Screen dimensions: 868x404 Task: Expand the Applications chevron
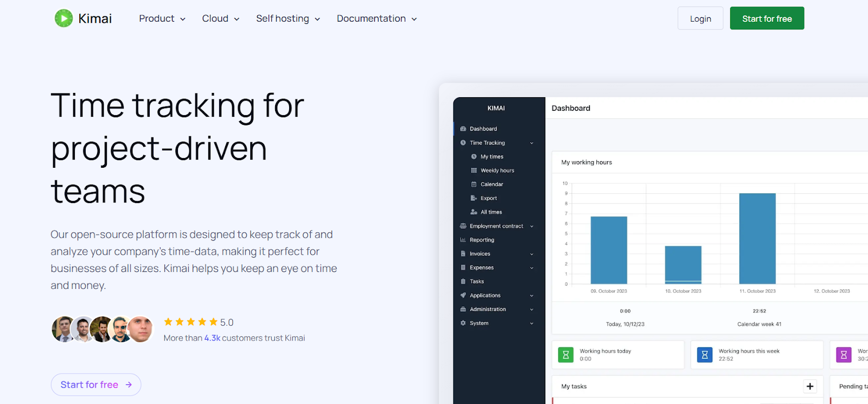532,296
